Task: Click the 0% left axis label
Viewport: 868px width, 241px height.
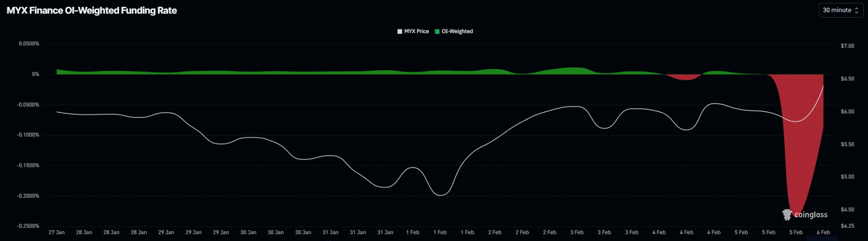Action: coord(35,74)
